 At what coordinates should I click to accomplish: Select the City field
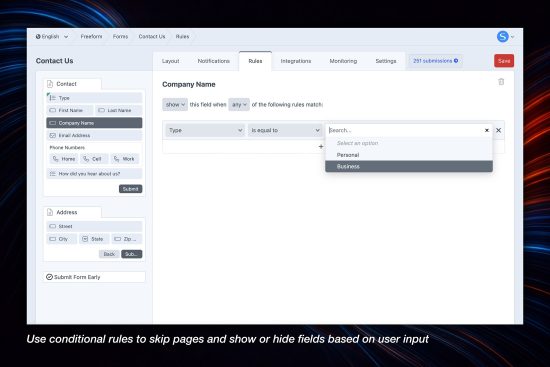coord(62,239)
